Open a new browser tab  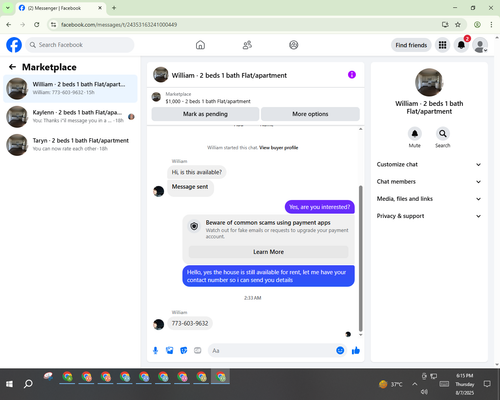(114, 8)
